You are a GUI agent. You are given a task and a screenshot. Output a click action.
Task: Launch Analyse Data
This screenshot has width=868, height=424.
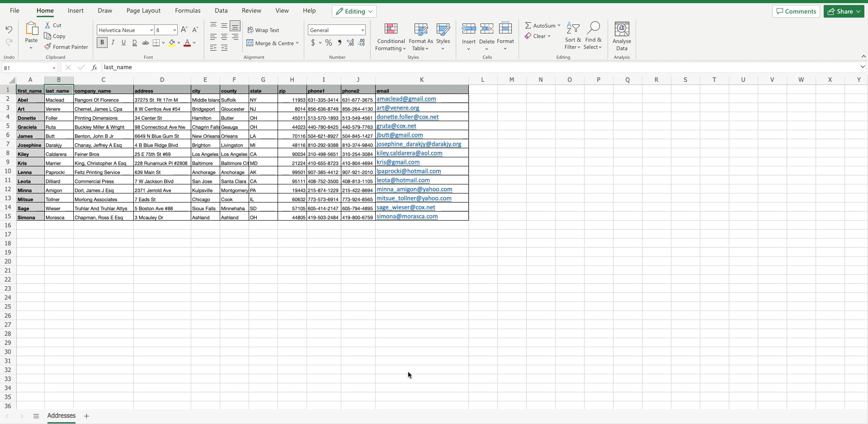pos(622,36)
